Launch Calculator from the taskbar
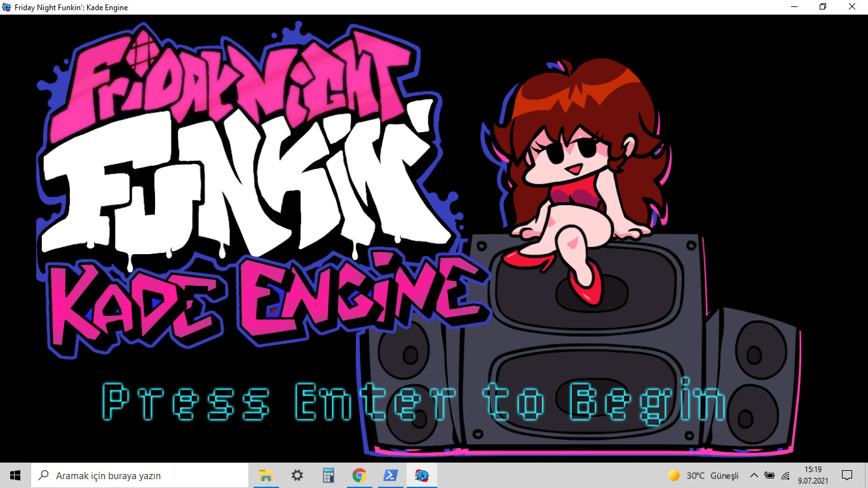The height and width of the screenshot is (488, 868). click(x=328, y=475)
